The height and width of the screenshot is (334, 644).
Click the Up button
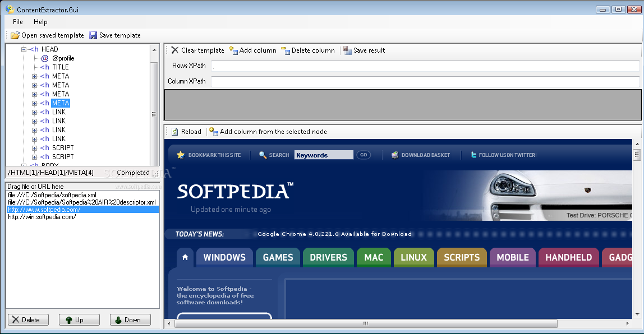(79, 319)
